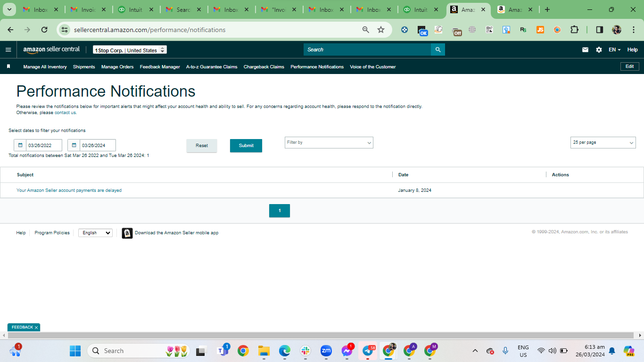View site information icon in address bar
644x362 pixels.
[65, 30]
